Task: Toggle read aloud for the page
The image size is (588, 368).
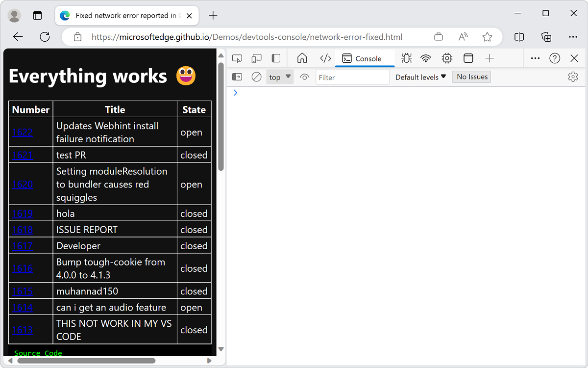Action: [463, 36]
